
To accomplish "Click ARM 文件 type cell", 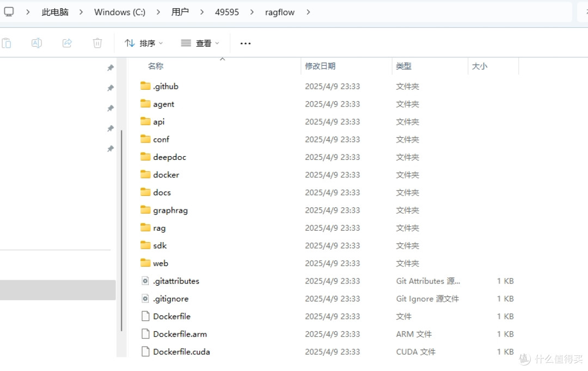I will click(x=414, y=334).
